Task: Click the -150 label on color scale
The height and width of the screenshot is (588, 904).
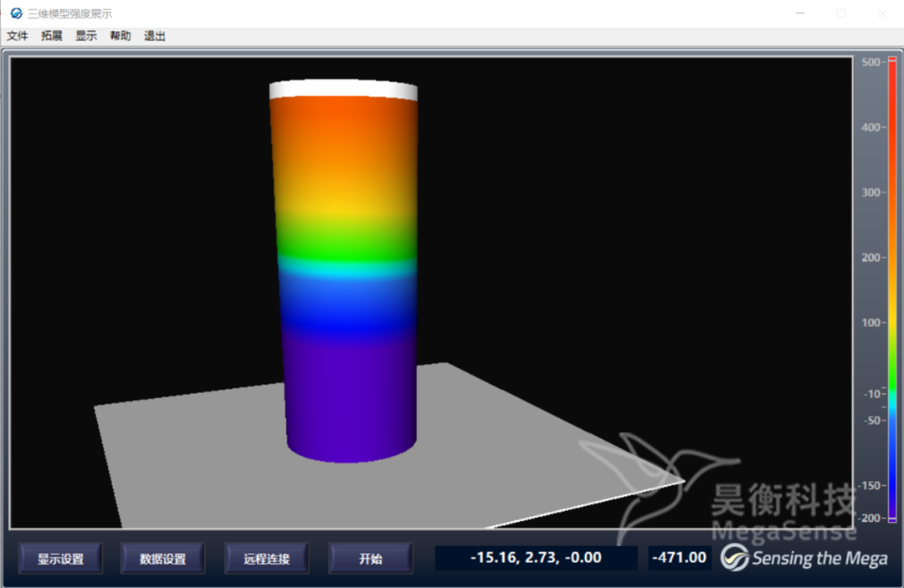Action: 870,485
